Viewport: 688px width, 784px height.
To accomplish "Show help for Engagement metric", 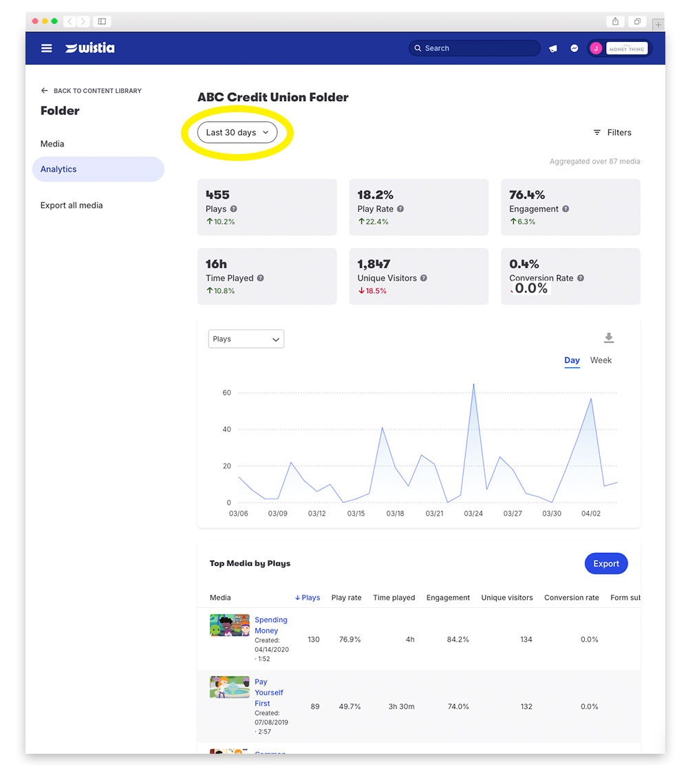I will click(566, 209).
